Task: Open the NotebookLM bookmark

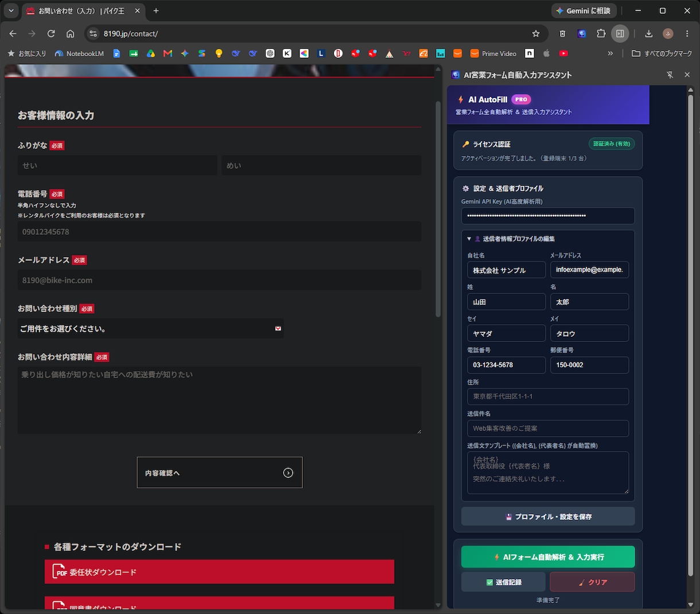Action: [x=79, y=53]
